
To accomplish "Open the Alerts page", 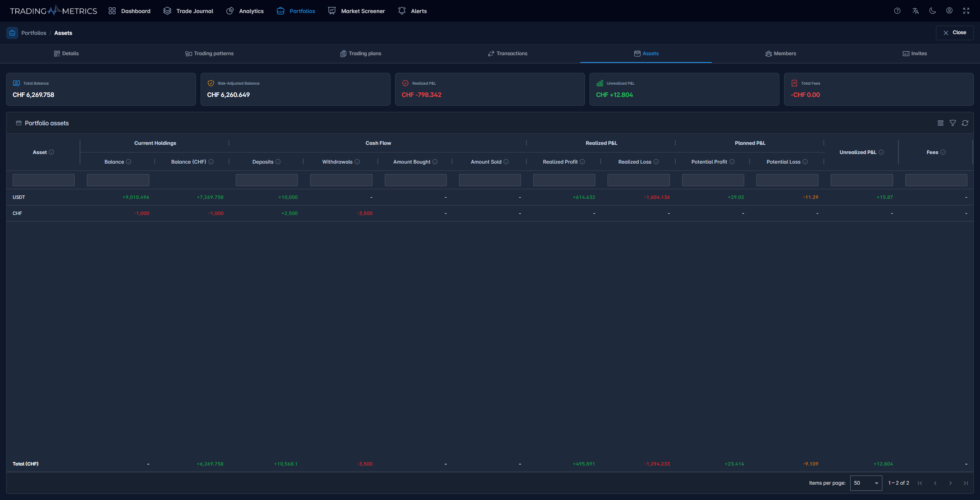I will tap(412, 11).
